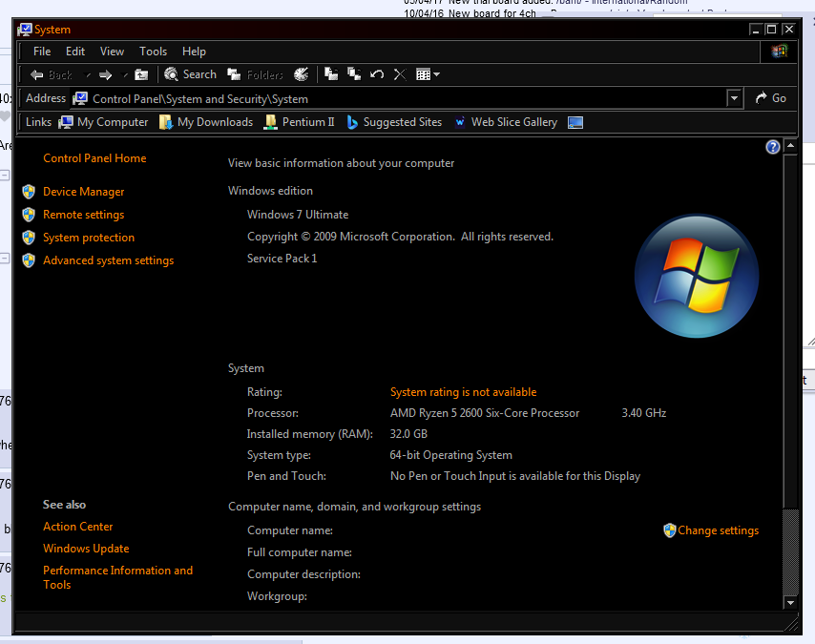Click the Links toolbar label
815x644 pixels.
(38, 122)
